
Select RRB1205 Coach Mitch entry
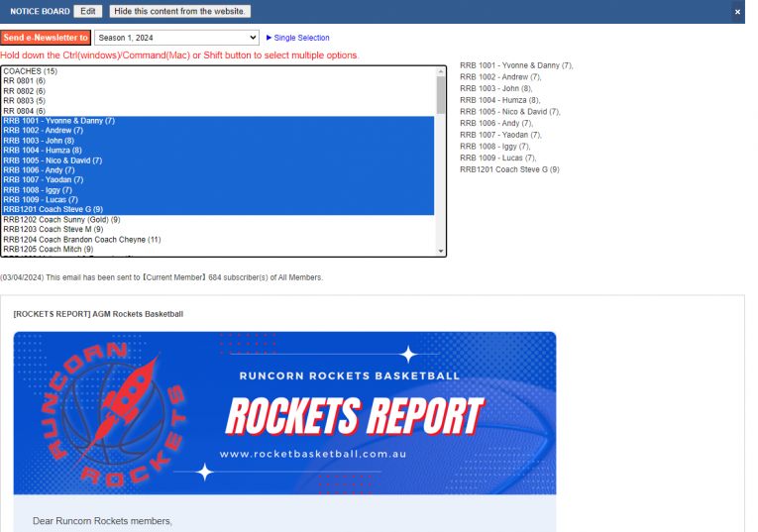point(218,250)
